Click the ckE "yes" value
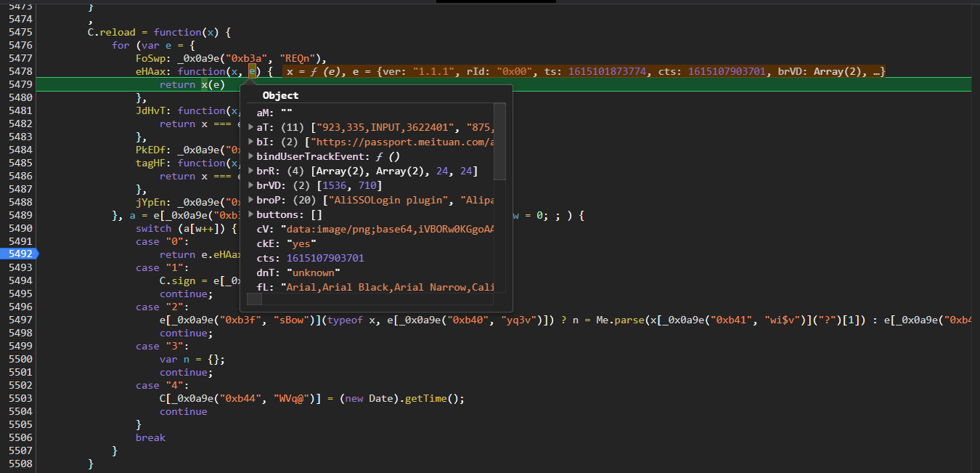The image size is (980, 473). (301, 243)
